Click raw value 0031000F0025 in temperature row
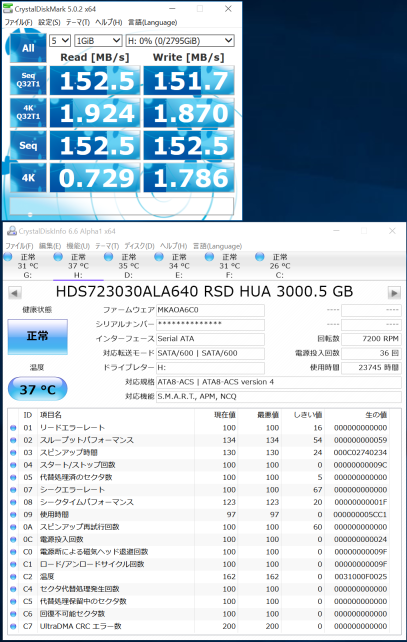407x642 pixels. [360, 577]
